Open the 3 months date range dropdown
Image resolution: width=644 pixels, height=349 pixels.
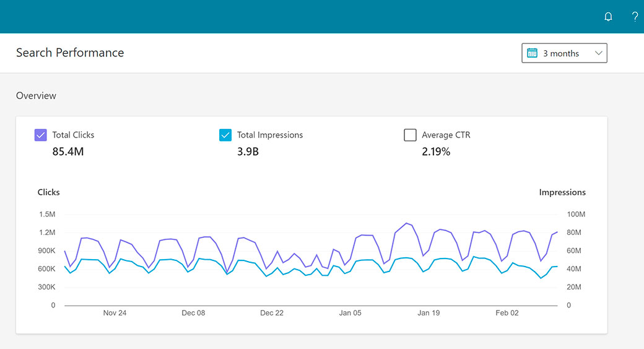click(x=561, y=53)
